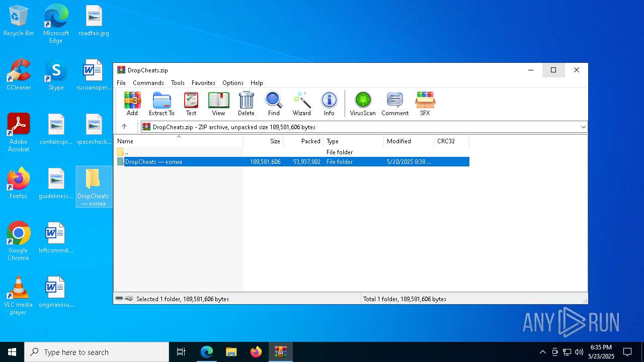The image size is (644, 362).
Task: Open the Commands menu
Action: coord(148,83)
